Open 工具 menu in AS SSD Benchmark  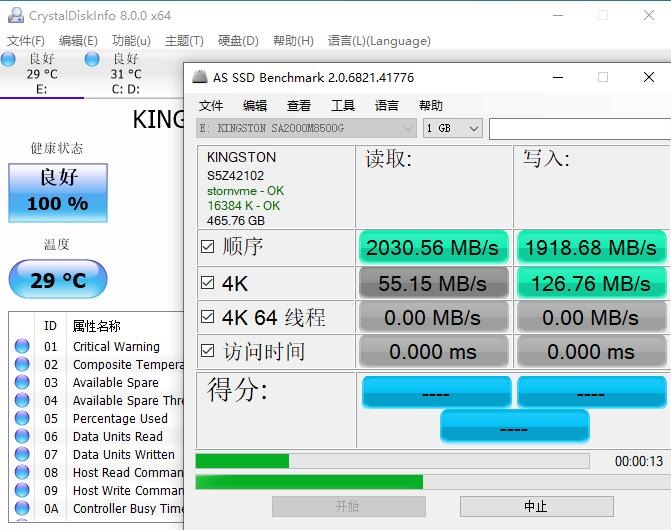343,105
